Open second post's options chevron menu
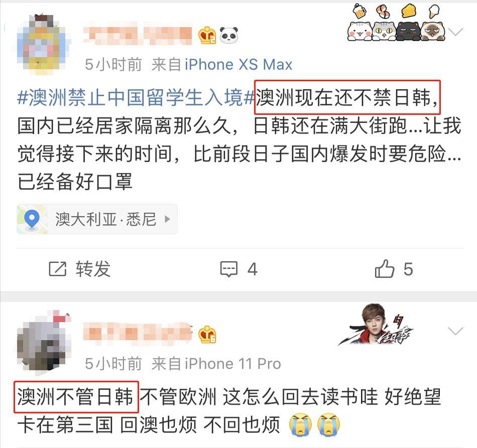Screen dimensions: 477x448 click(456, 331)
